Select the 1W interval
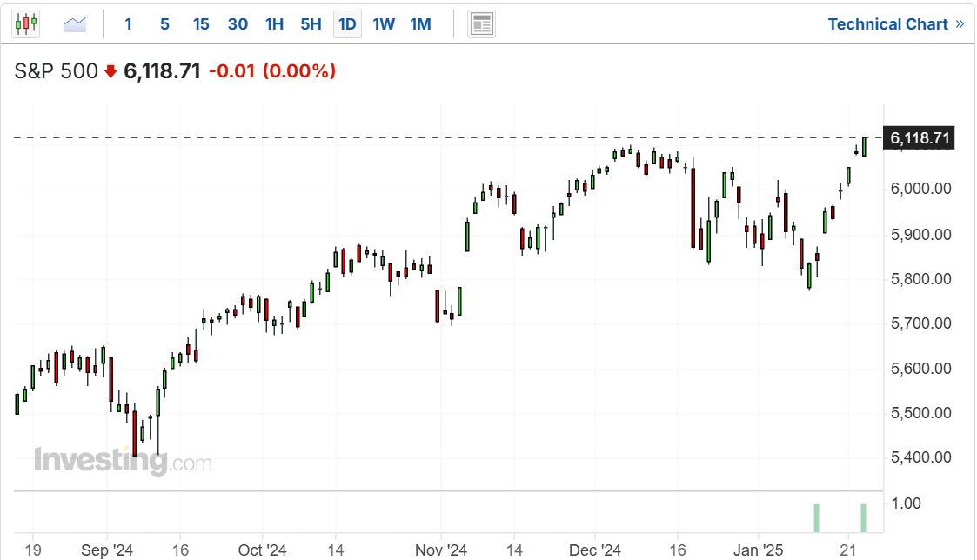The height and width of the screenshot is (560, 977). [x=384, y=24]
